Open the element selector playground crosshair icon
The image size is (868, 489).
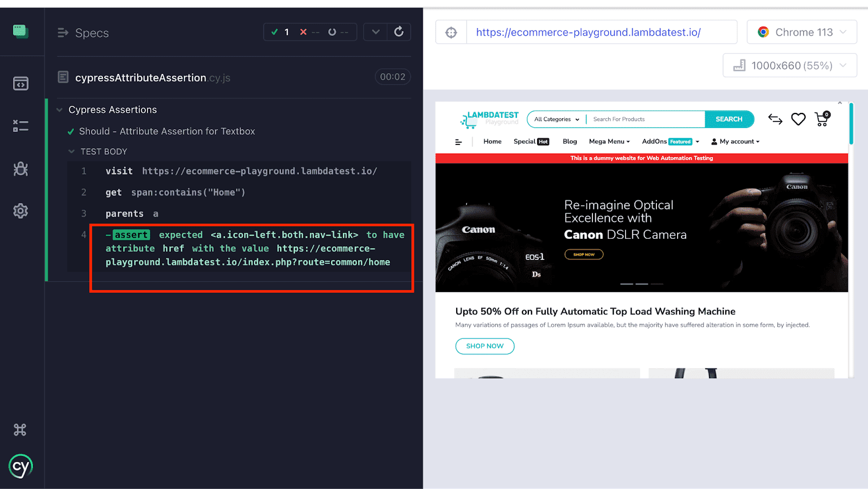[x=451, y=32]
